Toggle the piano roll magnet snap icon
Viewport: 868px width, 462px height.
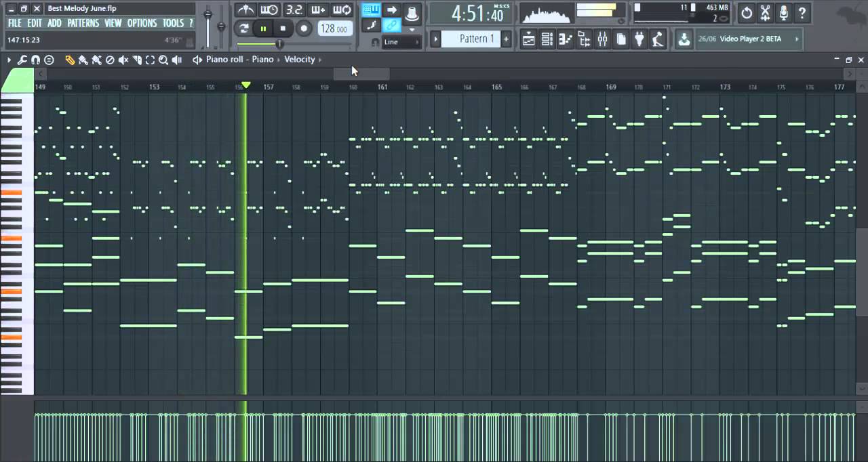pos(35,60)
